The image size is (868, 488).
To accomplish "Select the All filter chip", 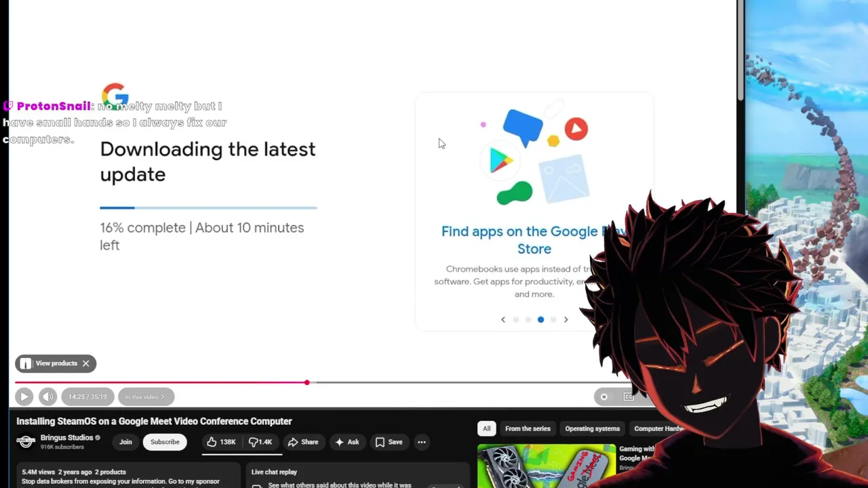I will pyautogui.click(x=486, y=428).
